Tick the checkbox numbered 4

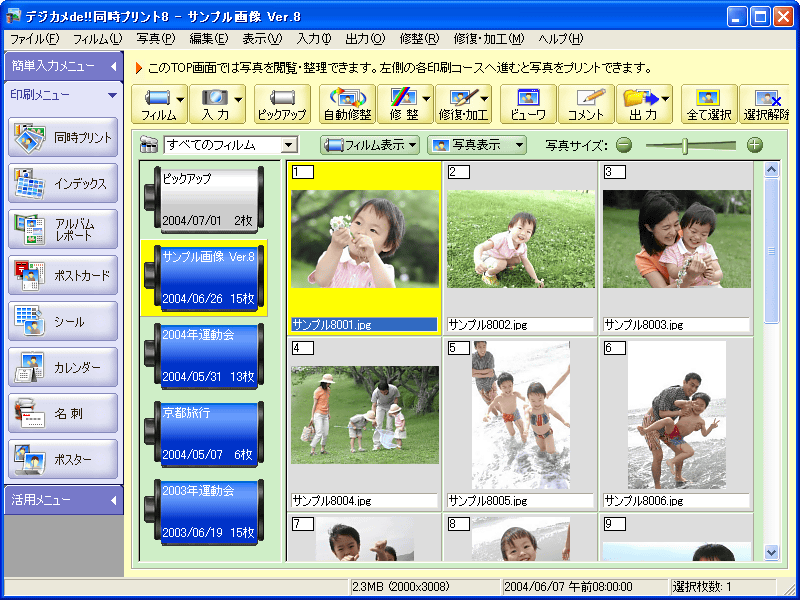(x=303, y=348)
